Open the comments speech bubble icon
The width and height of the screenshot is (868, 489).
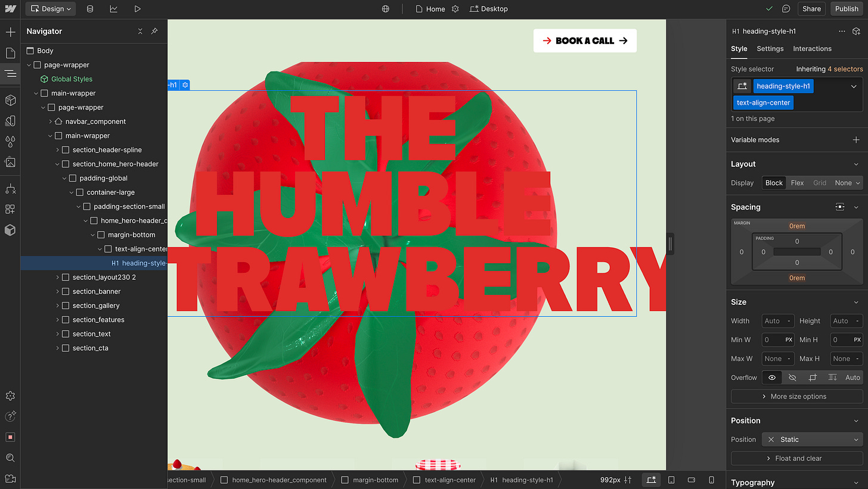point(786,9)
